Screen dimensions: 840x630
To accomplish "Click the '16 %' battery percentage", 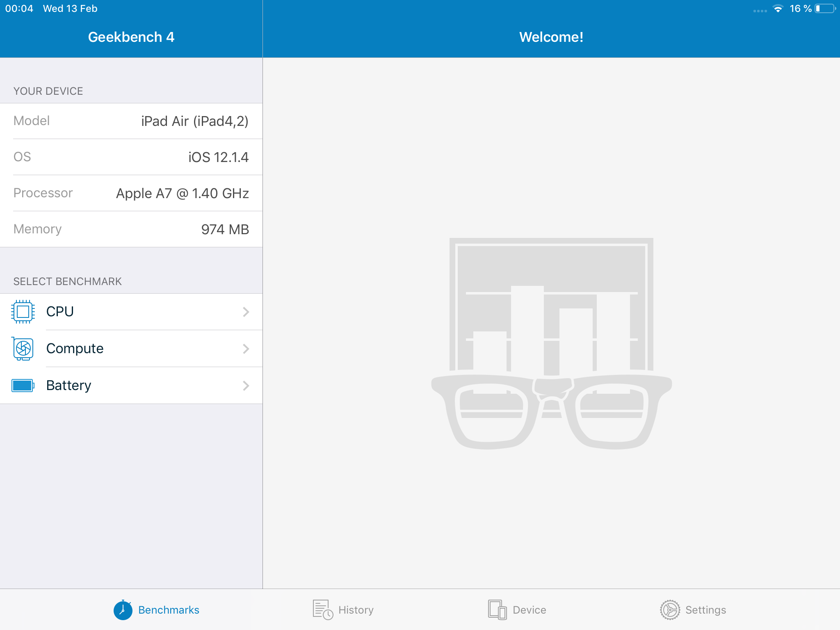I will point(801,9).
